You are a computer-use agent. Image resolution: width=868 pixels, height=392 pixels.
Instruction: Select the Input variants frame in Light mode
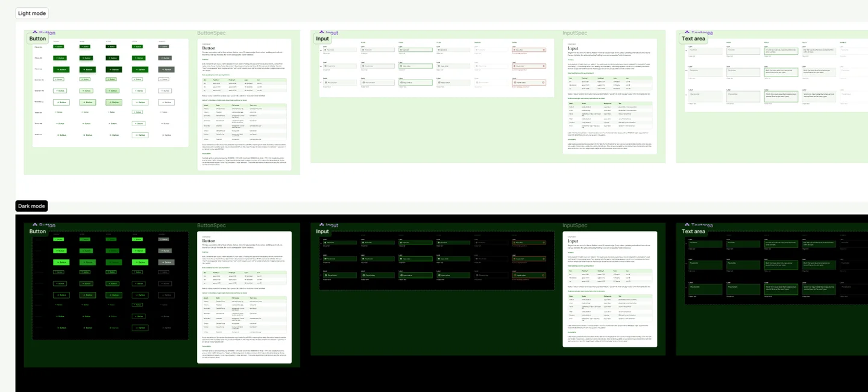click(x=436, y=68)
